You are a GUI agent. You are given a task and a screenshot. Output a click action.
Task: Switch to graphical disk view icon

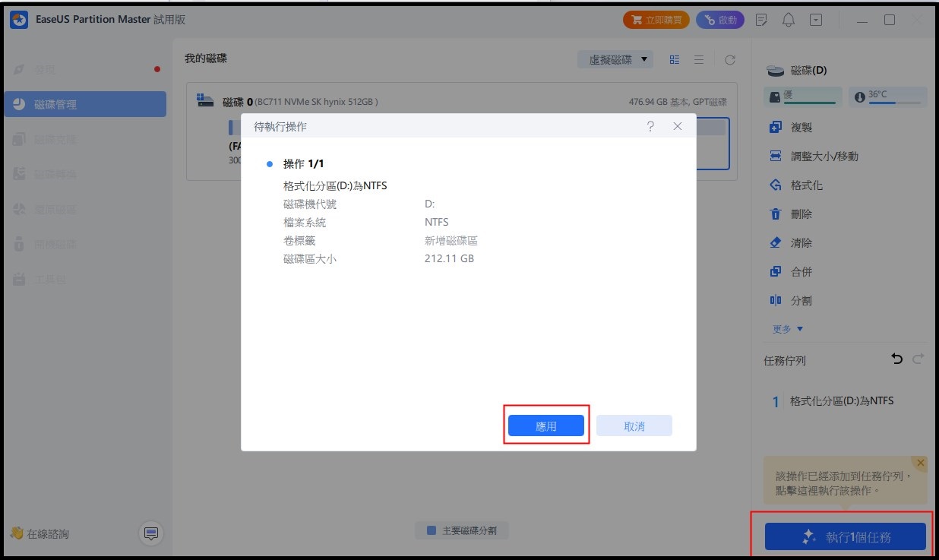[675, 59]
